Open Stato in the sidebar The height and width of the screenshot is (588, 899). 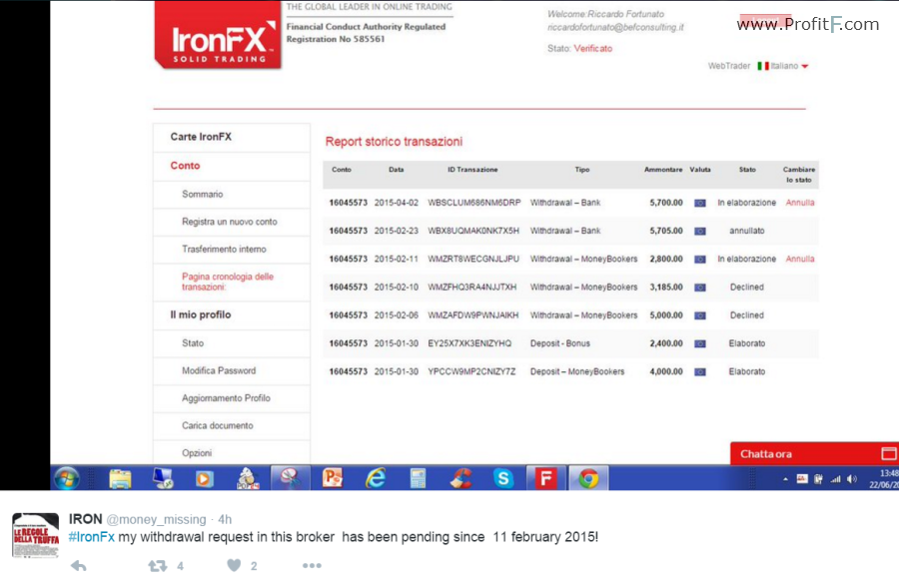tap(193, 343)
